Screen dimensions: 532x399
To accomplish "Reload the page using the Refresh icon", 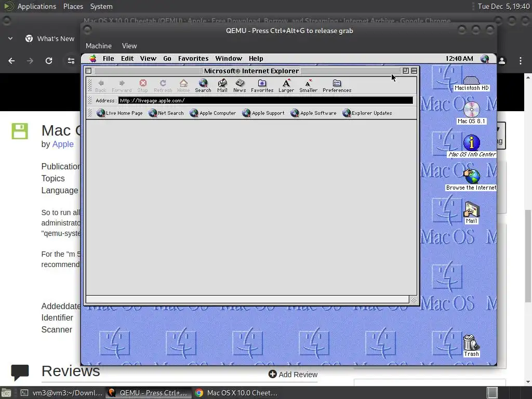I will tap(163, 86).
